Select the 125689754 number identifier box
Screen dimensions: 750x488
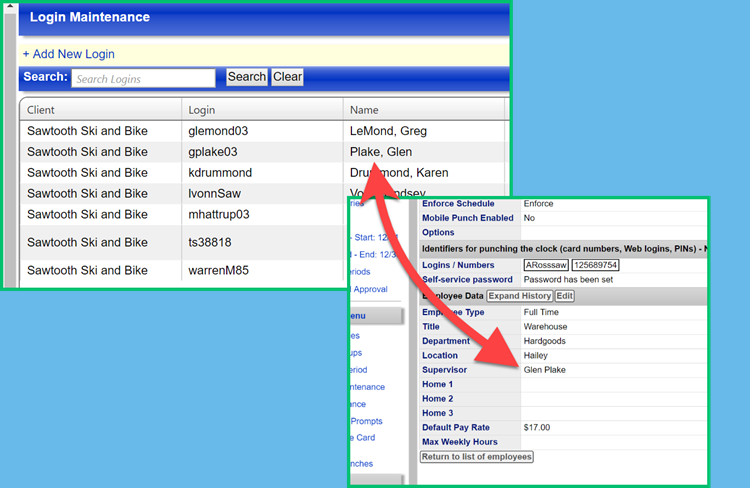(595, 265)
